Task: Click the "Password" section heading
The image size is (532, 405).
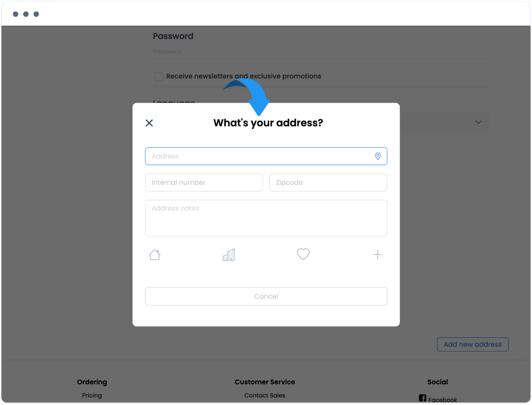Action: point(173,36)
